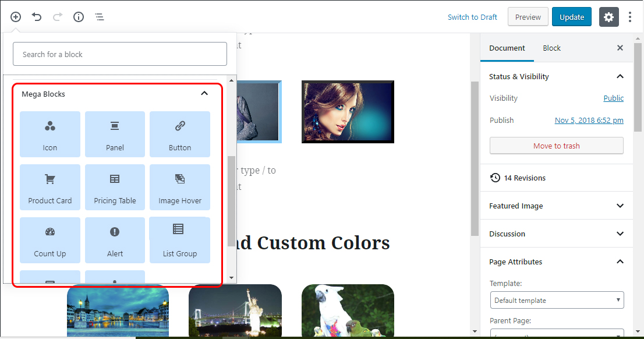Insert the Product Card block
644x339 pixels.
(x=50, y=187)
